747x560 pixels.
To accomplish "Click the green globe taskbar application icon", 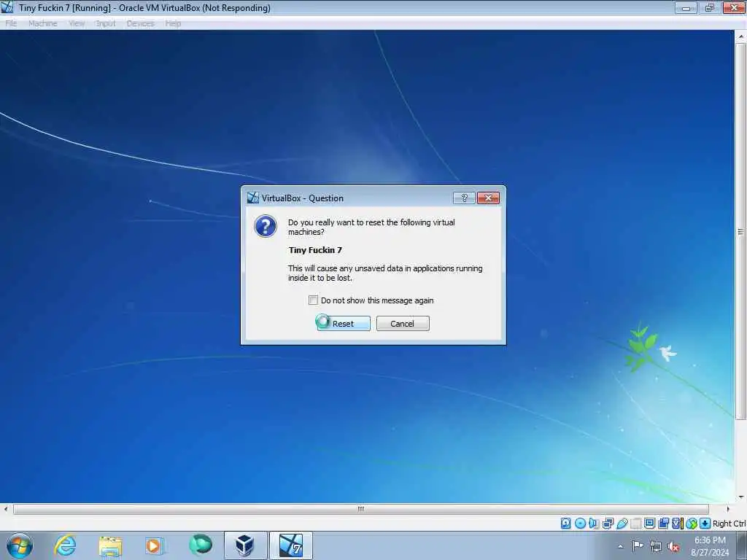I will click(200, 545).
